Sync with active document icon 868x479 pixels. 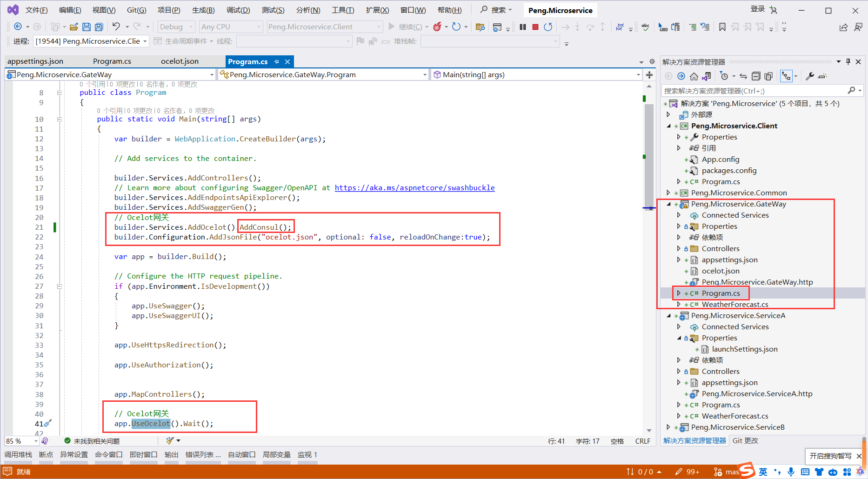(x=743, y=76)
